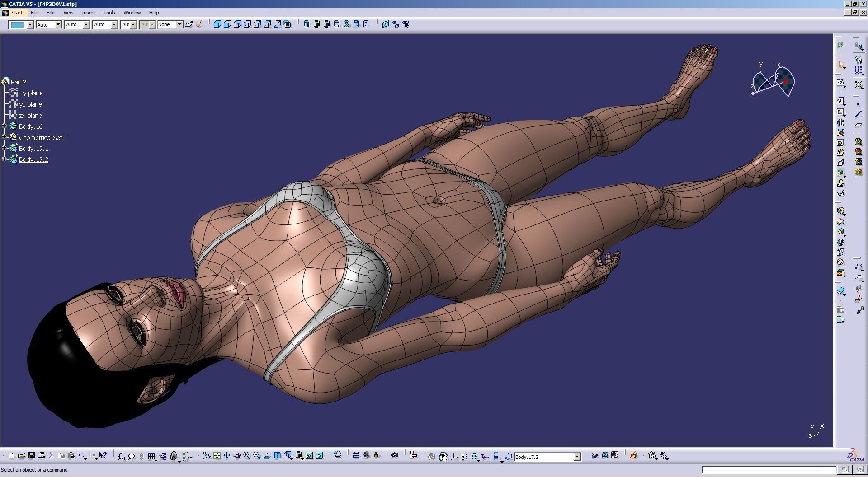
Task: Print using the printer icon
Action: click(x=42, y=456)
